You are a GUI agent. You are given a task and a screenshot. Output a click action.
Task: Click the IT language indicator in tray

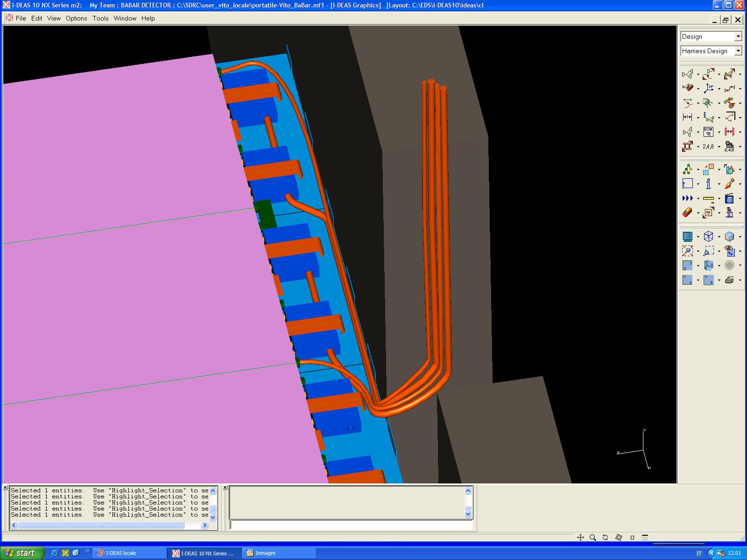[x=699, y=553]
